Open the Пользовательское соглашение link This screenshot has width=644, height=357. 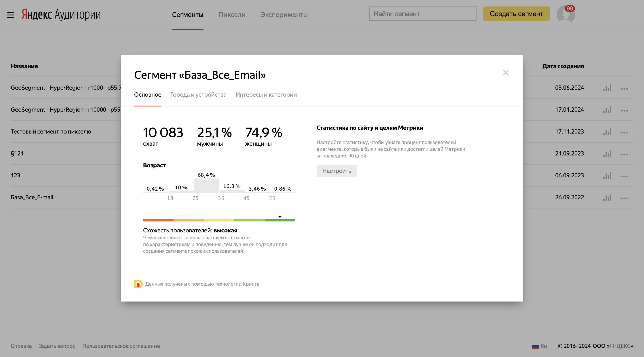pyautogui.click(x=121, y=346)
